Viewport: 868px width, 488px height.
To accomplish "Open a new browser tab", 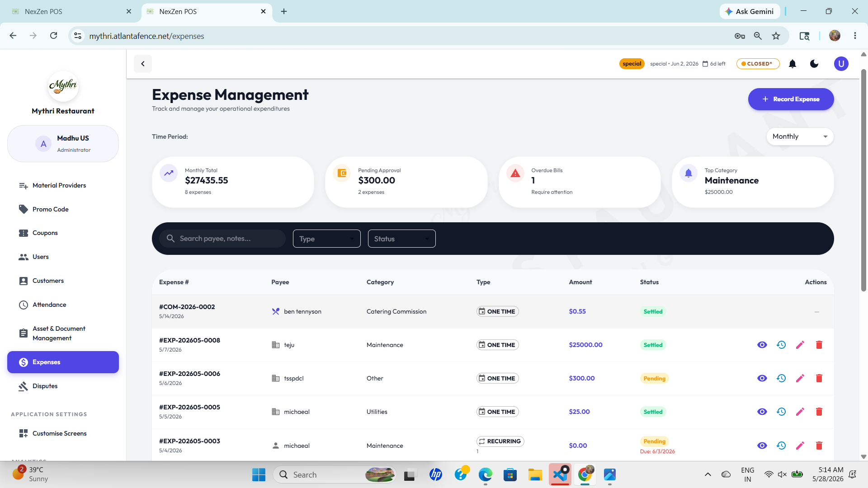I will 284,11.
